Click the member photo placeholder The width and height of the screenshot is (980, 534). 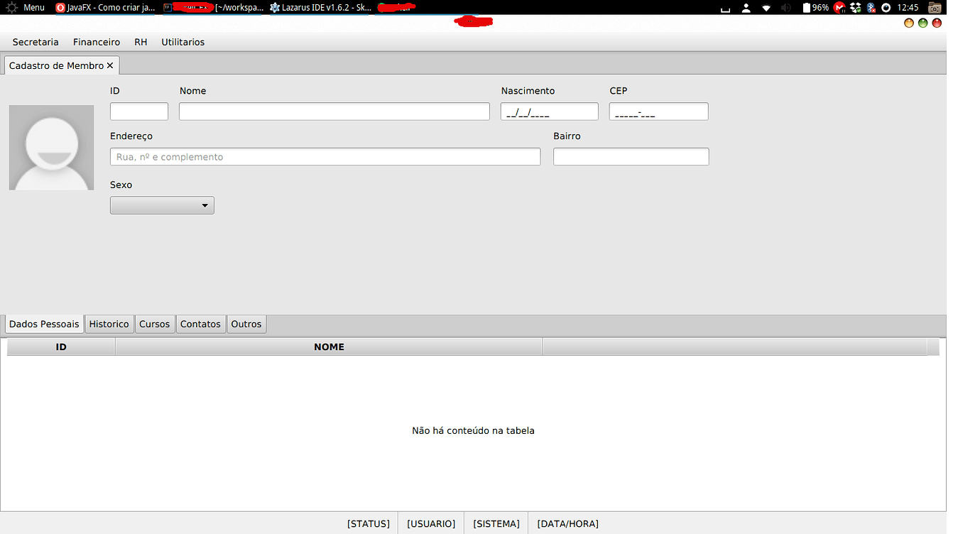point(50,147)
